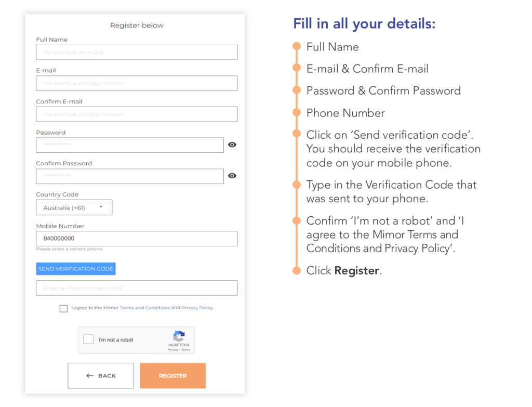Image resolution: width=532 pixels, height=407 pixels.
Task: Click the back arrow icon
Action: click(89, 375)
